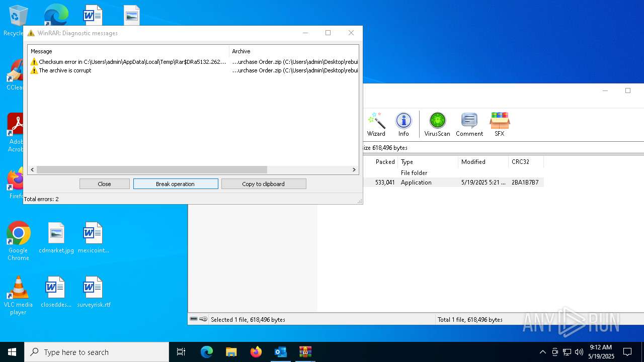
Task: Click the taskbar search box
Action: [x=97, y=352]
